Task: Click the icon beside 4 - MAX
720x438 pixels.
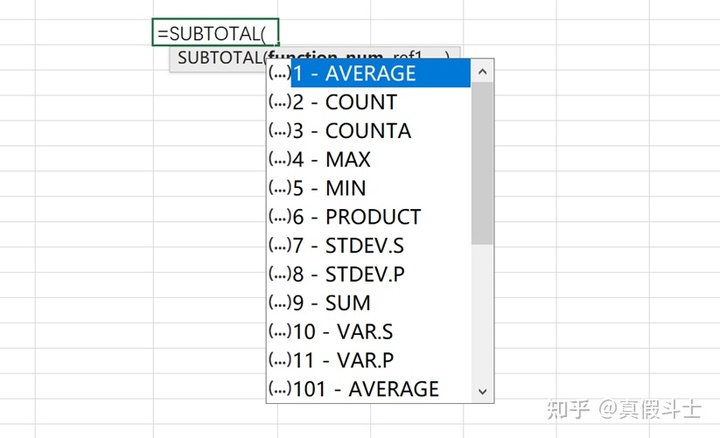Action: pos(280,159)
